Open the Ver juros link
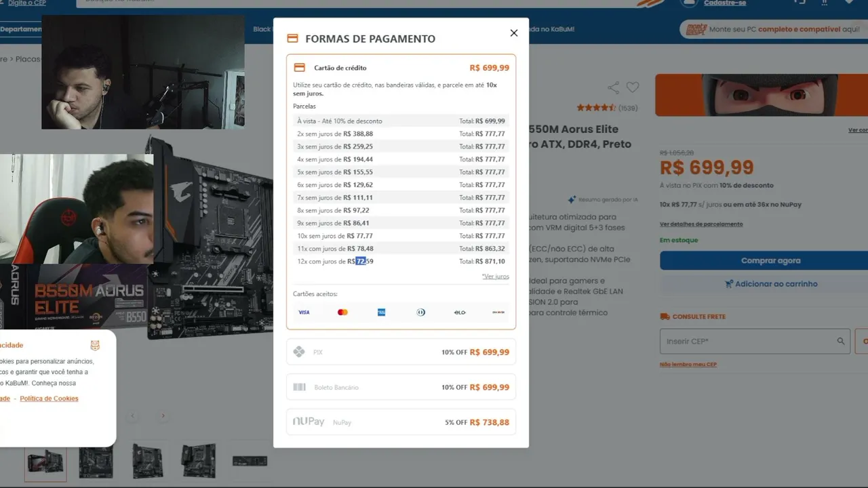Image resolution: width=868 pixels, height=488 pixels. point(495,277)
